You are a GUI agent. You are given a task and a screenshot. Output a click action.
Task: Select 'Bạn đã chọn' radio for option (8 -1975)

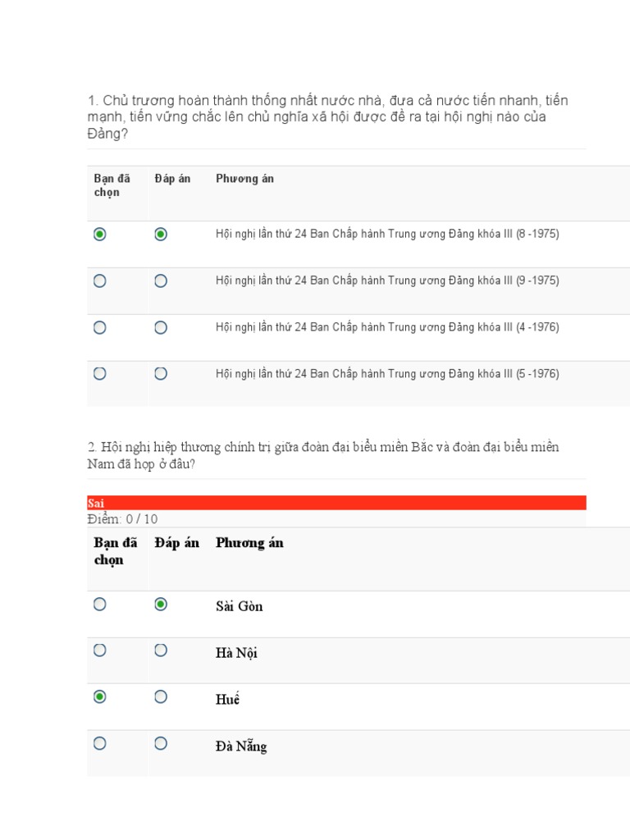[100, 235]
